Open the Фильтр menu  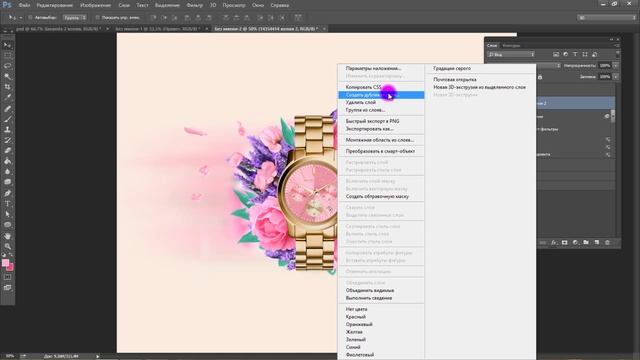pyautogui.click(x=195, y=5)
